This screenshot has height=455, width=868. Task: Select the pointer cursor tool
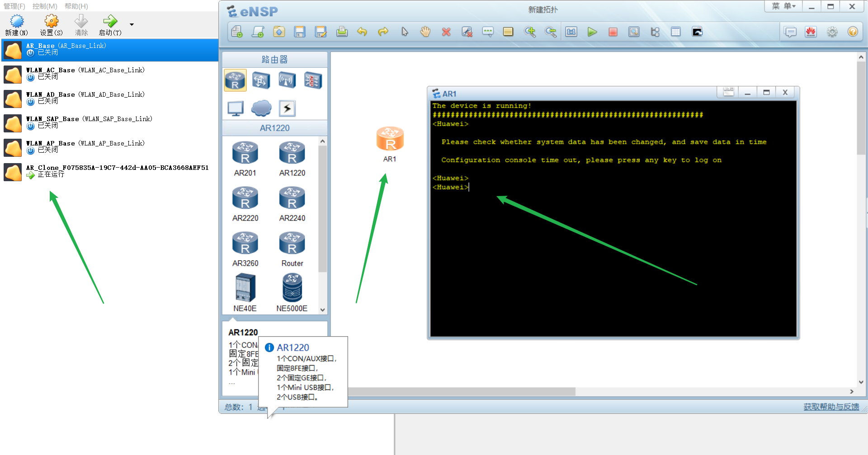pos(405,32)
